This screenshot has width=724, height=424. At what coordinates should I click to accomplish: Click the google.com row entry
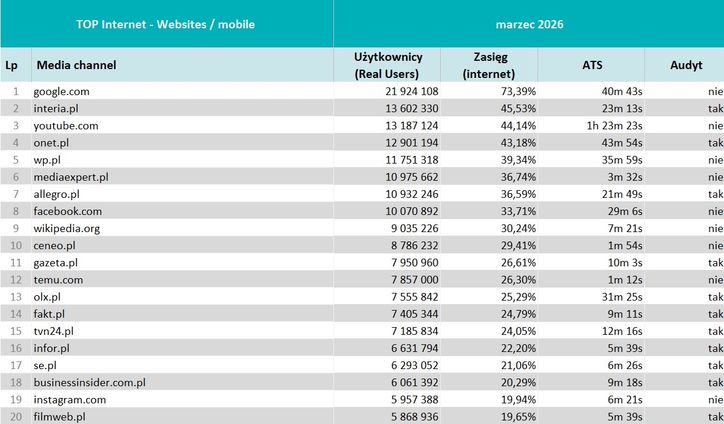[x=62, y=92]
